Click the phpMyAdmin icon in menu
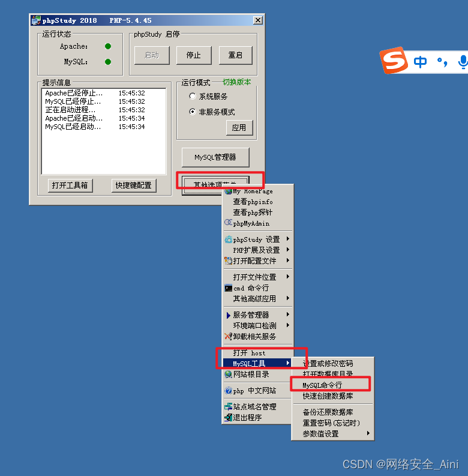The height and width of the screenshot is (476, 468). (x=228, y=223)
